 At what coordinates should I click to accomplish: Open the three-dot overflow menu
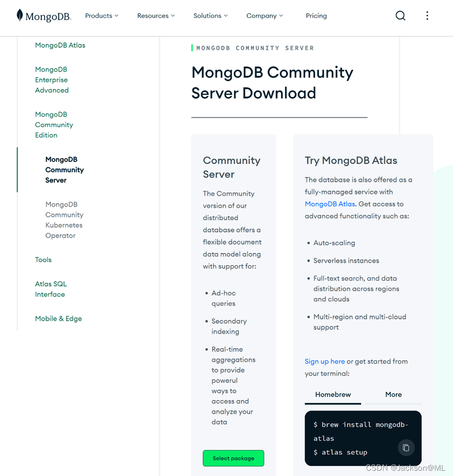427,16
